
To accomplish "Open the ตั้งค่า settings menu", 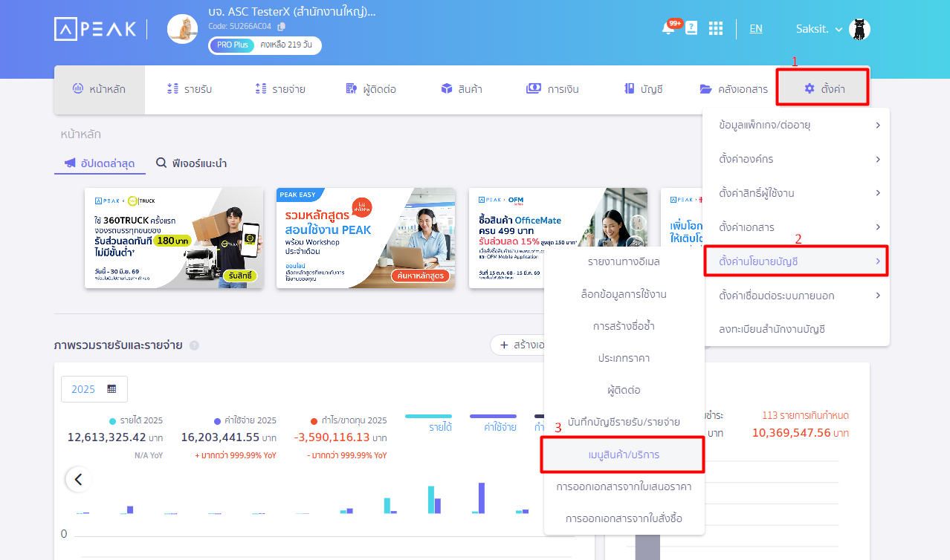I will (x=823, y=89).
